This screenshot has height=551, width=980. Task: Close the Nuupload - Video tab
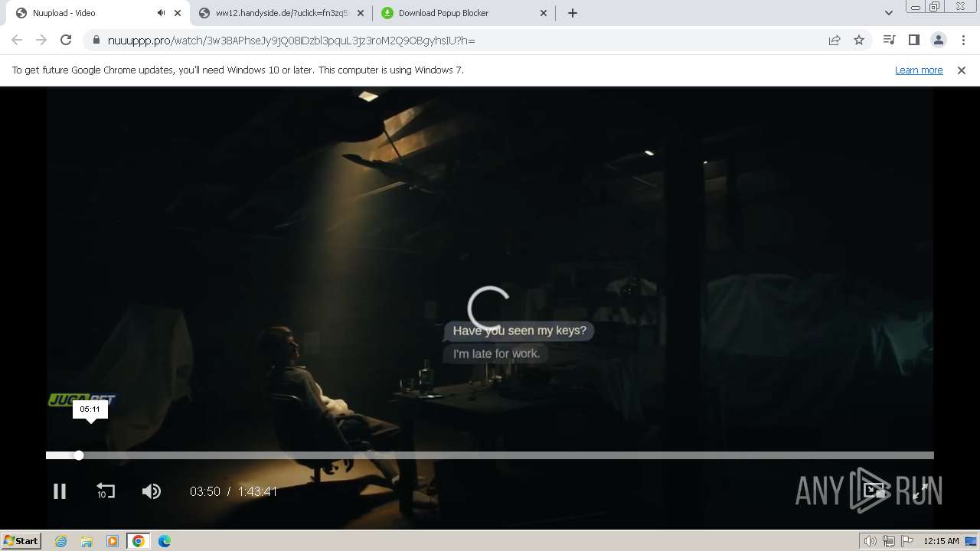178,13
